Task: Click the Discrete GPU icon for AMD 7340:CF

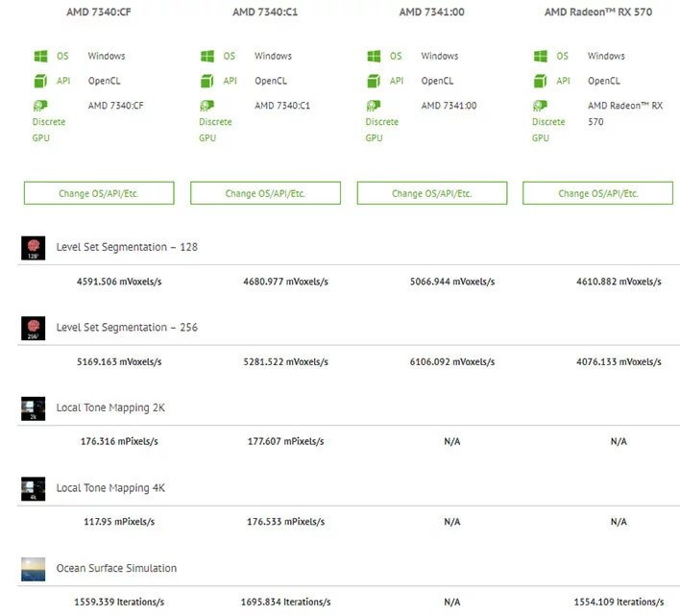Action: 39,106
